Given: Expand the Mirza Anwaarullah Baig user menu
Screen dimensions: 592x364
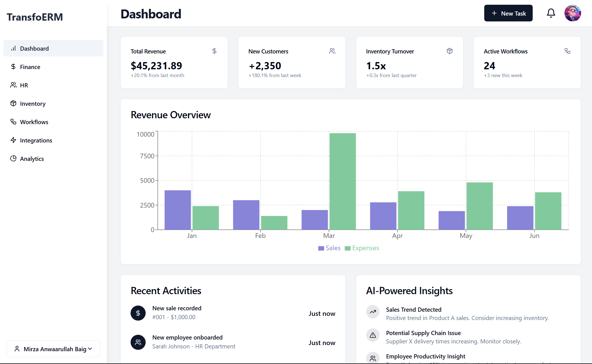Looking at the screenshot, I should click(53, 349).
